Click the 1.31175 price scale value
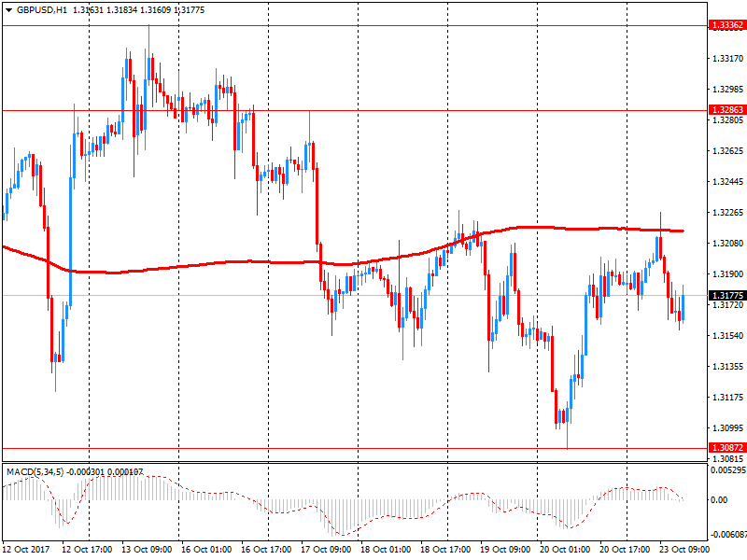This screenshot has height=560, width=747. pos(727,398)
